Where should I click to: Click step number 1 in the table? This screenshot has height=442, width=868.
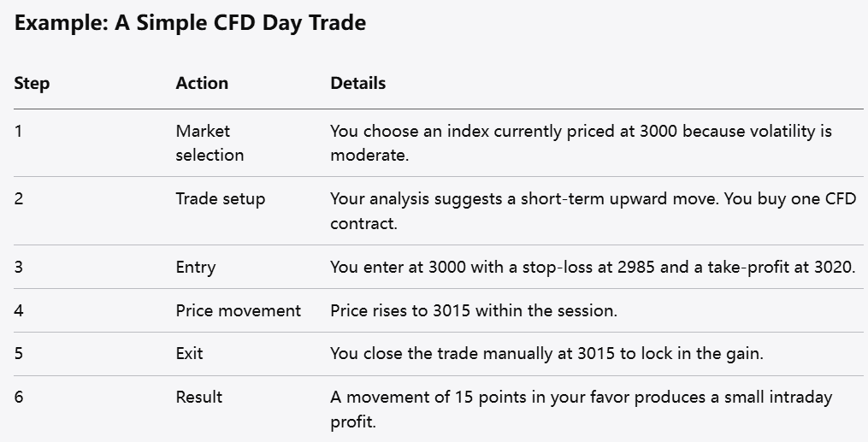[x=18, y=131]
